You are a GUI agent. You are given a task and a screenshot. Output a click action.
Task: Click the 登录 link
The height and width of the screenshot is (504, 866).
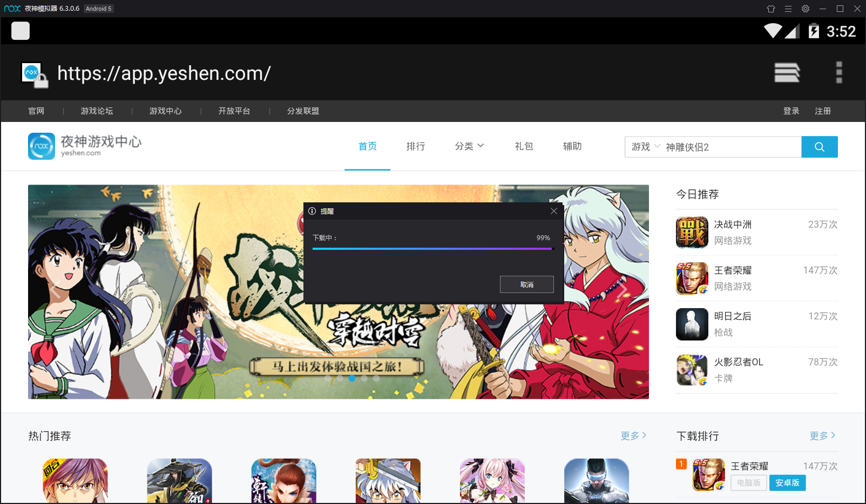pos(791,111)
